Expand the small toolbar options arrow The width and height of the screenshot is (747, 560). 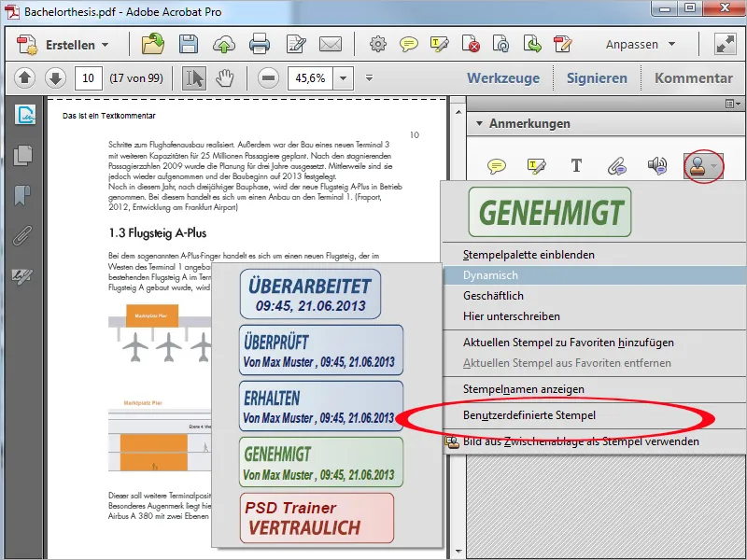(x=369, y=77)
